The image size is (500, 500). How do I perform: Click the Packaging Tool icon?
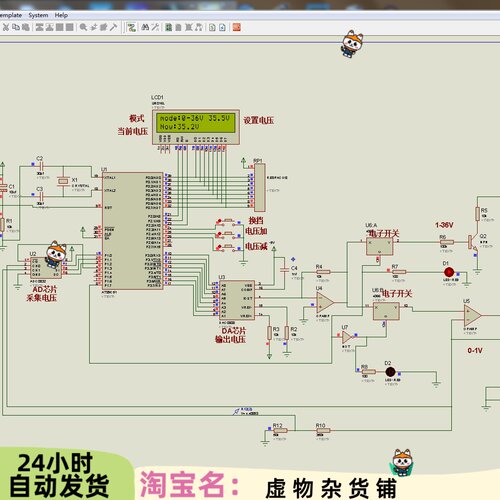tap(104, 27)
